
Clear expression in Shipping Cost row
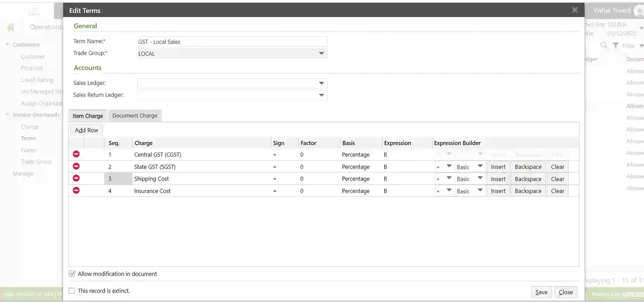coord(558,179)
